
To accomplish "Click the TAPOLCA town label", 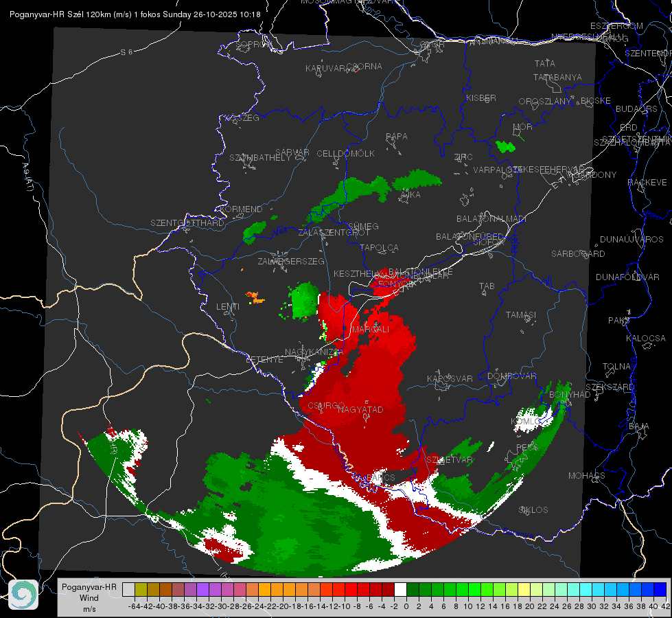I will pyautogui.click(x=380, y=247).
